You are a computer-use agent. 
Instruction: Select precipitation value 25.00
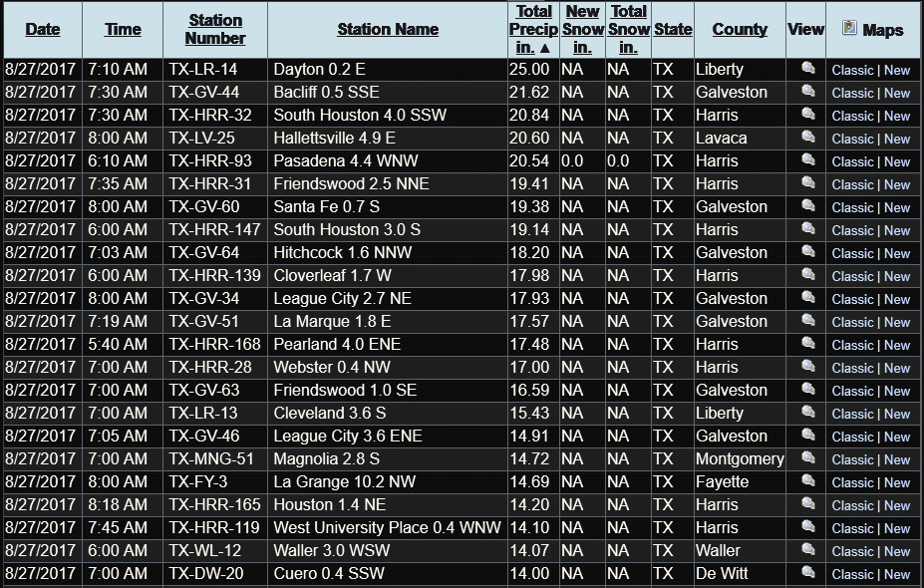click(529, 70)
